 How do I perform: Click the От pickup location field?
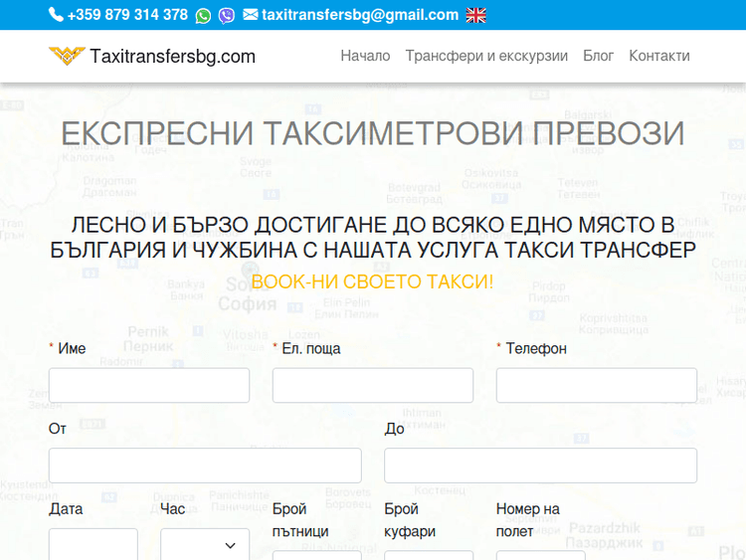click(x=205, y=465)
